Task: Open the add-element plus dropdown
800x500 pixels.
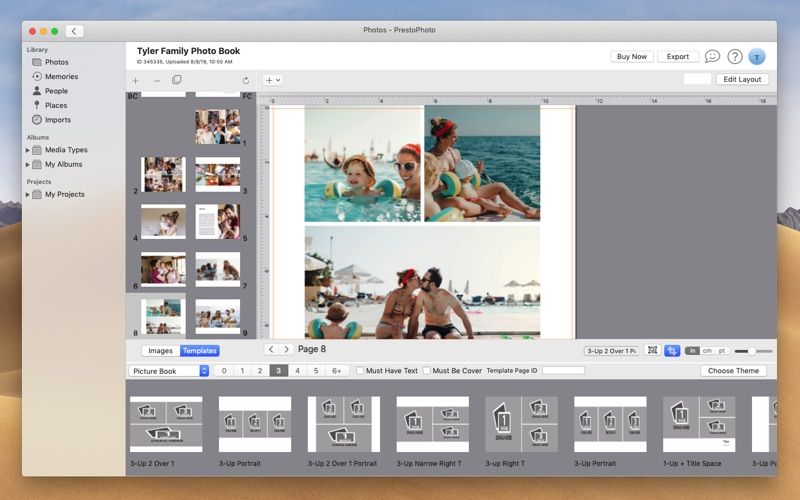Action: pos(272,80)
